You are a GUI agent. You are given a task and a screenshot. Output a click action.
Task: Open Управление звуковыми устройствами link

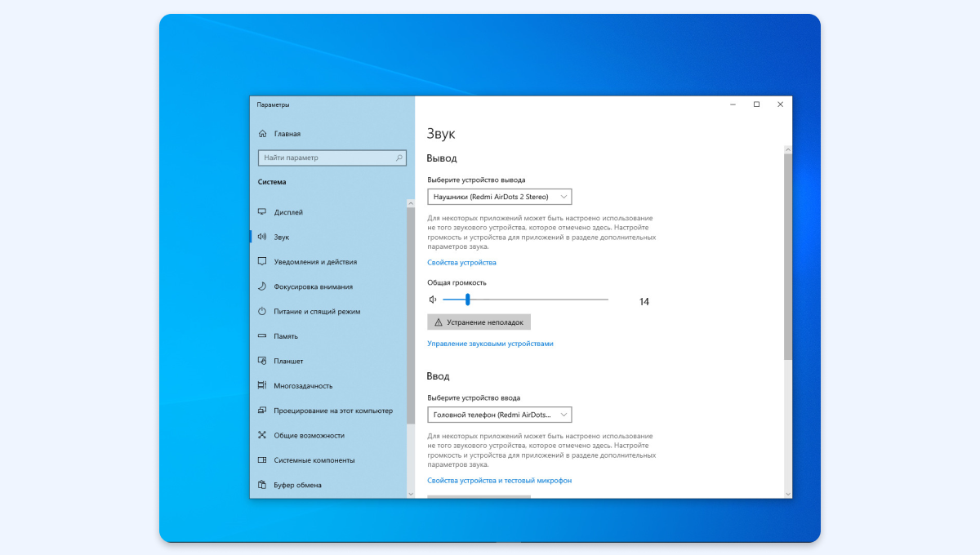point(490,344)
